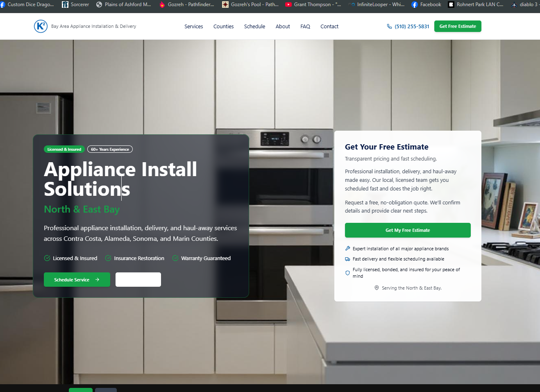Click the delivery truck icon for fast delivery
This screenshot has height=392, width=540.
pyautogui.click(x=347, y=259)
